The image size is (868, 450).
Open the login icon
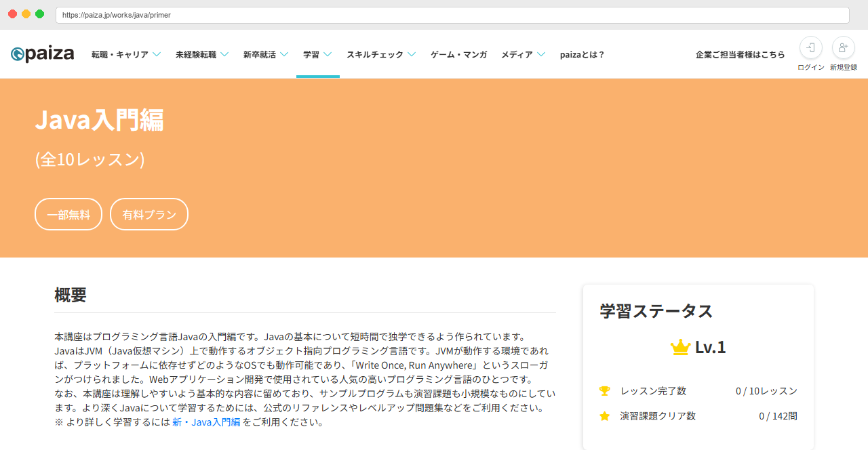pos(811,47)
